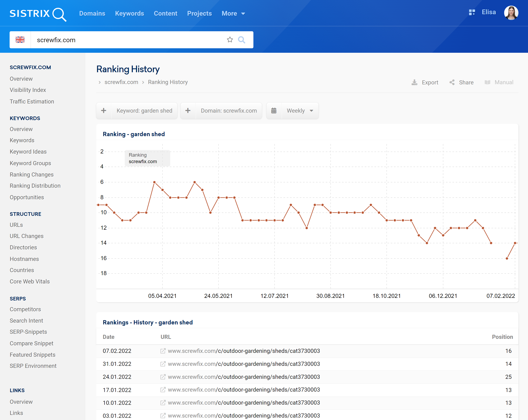Click the calendar icon next to Weekly

pos(274,111)
